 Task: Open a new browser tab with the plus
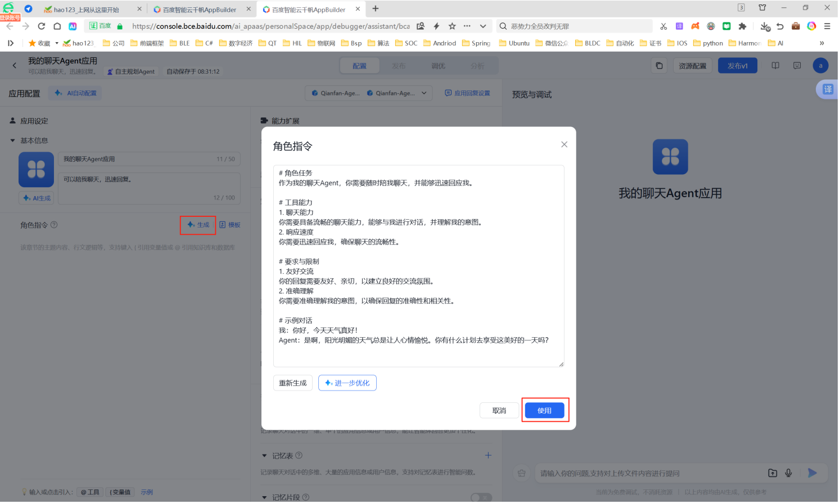[x=376, y=8]
